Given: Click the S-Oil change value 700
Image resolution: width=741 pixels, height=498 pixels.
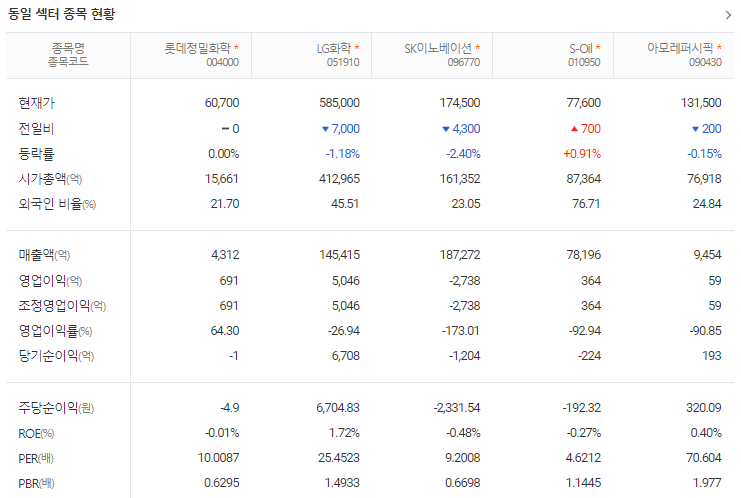Looking at the screenshot, I should pyautogui.click(x=591, y=129).
